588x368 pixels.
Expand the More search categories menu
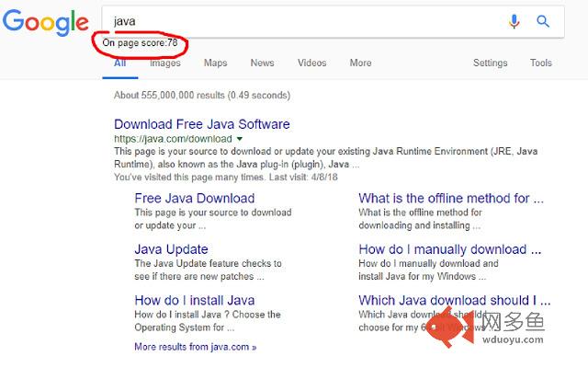pyautogui.click(x=360, y=63)
